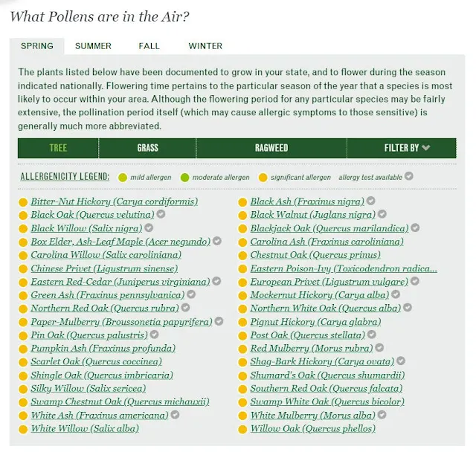
Task: Click allergy test checkmark beside Box Elder
Action: tap(217, 242)
